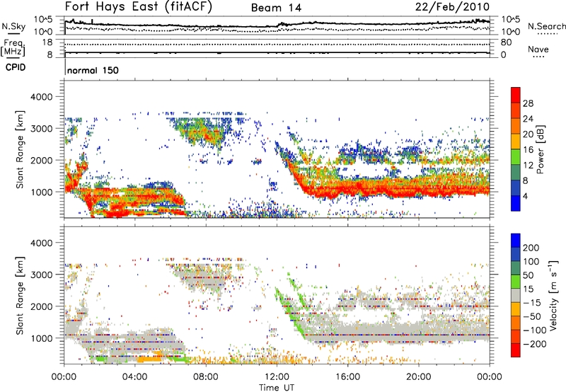Click the "20:00" time tick label
566x392 pixels.
tap(418, 377)
